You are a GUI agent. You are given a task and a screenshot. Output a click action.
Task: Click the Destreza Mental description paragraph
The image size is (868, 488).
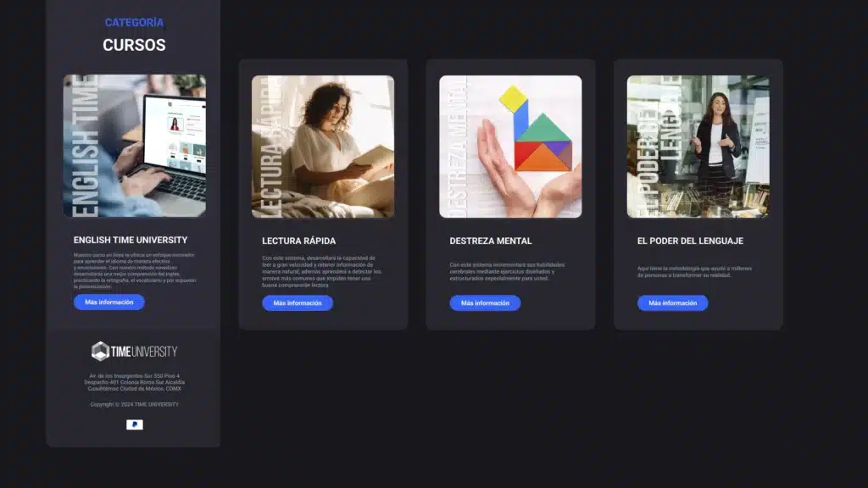(x=507, y=272)
